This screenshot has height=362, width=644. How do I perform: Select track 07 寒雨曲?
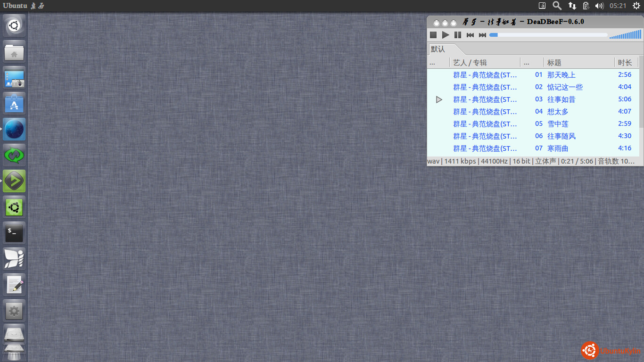point(558,148)
